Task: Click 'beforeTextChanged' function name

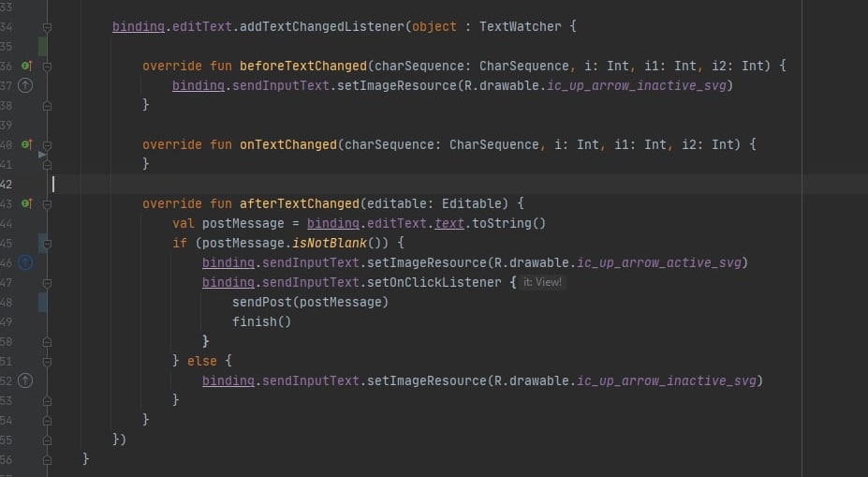Action: point(302,66)
